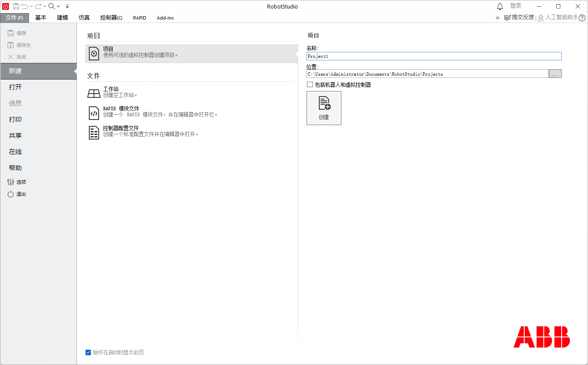Click the undo arrow icon

pos(25,6)
